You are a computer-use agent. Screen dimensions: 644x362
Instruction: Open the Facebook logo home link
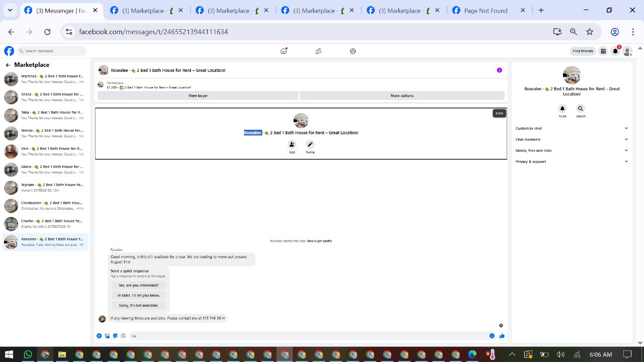coord(9,51)
